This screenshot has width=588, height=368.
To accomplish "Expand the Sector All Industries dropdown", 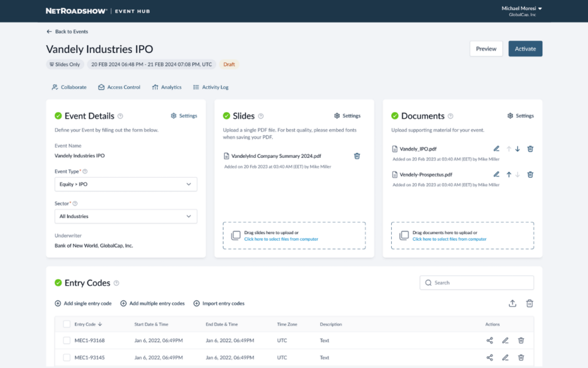I will click(x=125, y=216).
